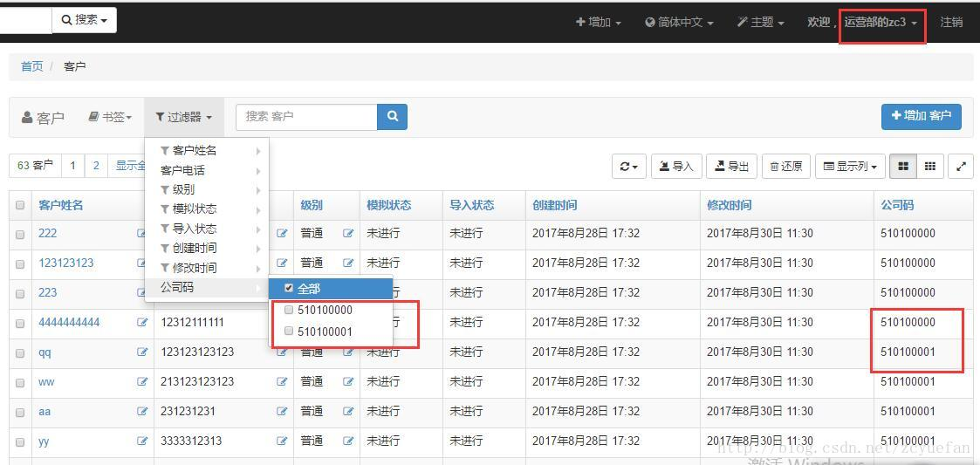Expand 模拟状态 filter submenu
The height and width of the screenshot is (465, 980).
pyautogui.click(x=207, y=209)
